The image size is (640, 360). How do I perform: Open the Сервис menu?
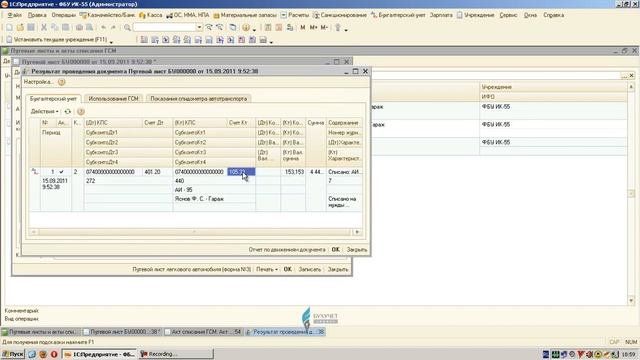tap(508, 15)
